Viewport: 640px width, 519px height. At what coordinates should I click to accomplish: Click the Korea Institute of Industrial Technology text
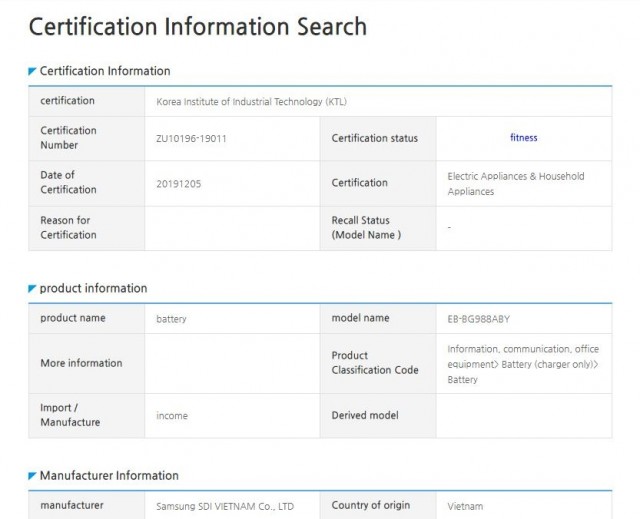tap(252, 102)
